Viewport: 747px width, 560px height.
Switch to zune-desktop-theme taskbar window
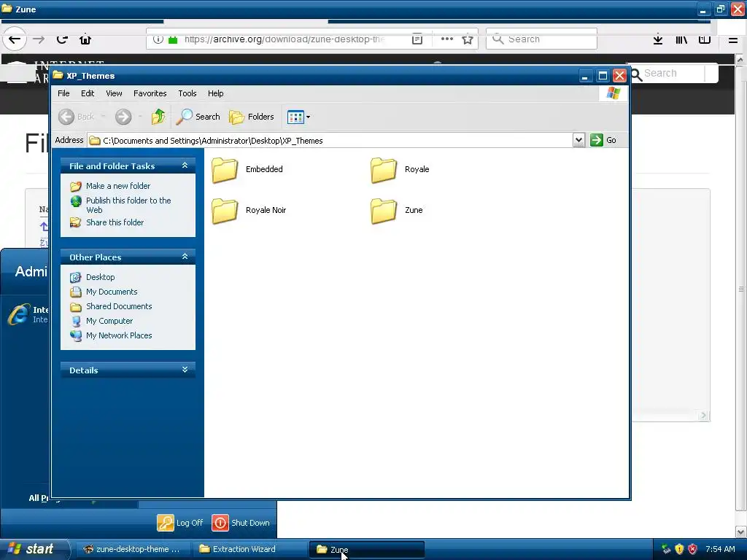pyautogui.click(x=133, y=549)
